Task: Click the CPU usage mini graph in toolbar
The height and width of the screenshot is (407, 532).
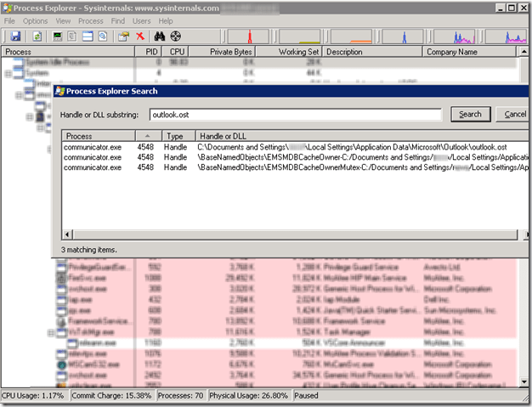Action: click(251, 37)
